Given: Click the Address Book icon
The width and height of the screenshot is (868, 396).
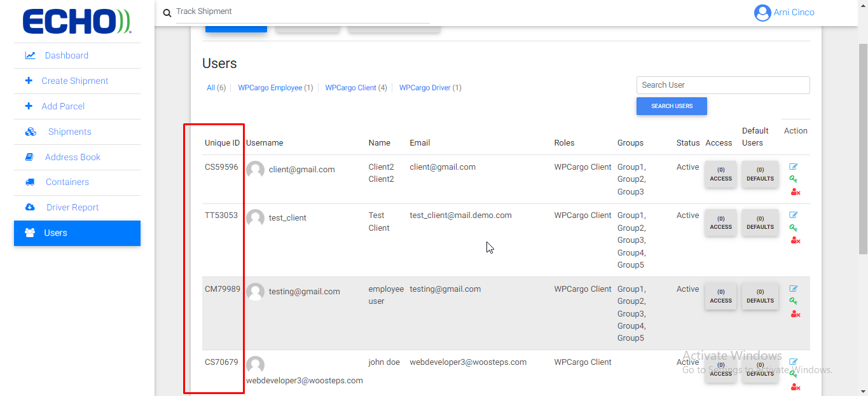Looking at the screenshot, I should click(29, 157).
